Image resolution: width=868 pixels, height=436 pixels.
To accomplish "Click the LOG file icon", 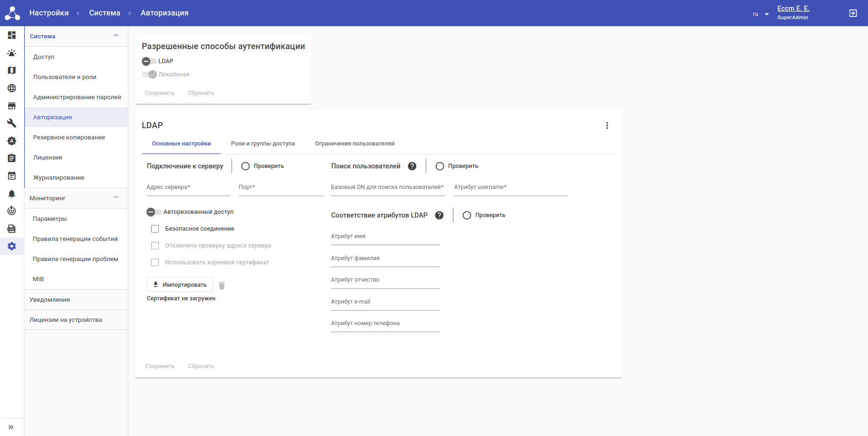I will (12, 229).
